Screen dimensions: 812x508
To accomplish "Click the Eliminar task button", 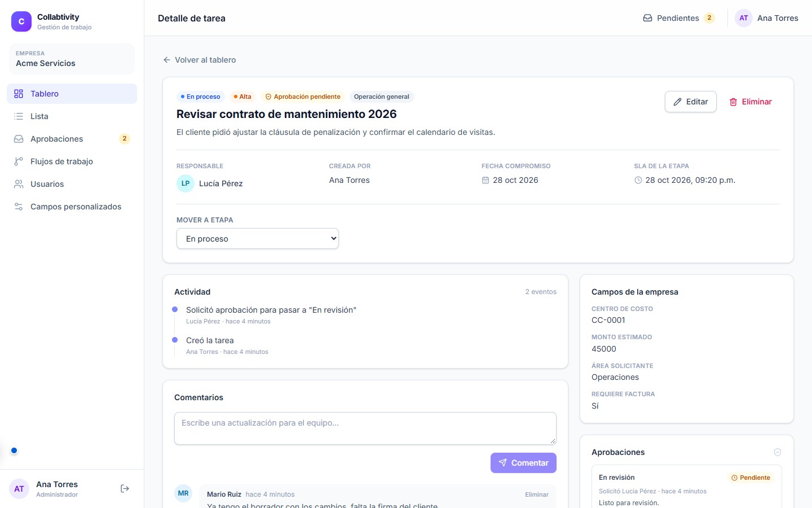I will coord(751,102).
